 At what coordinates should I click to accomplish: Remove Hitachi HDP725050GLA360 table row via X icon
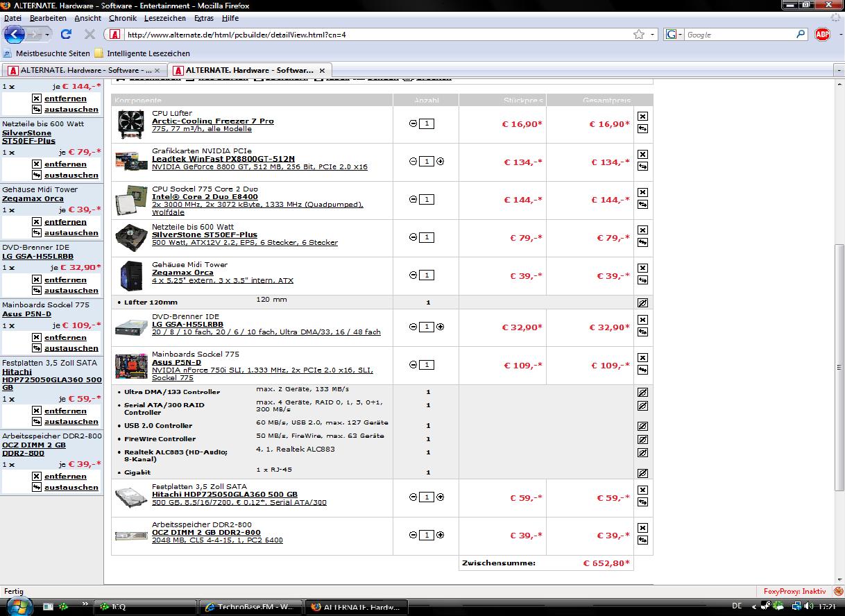[642, 490]
